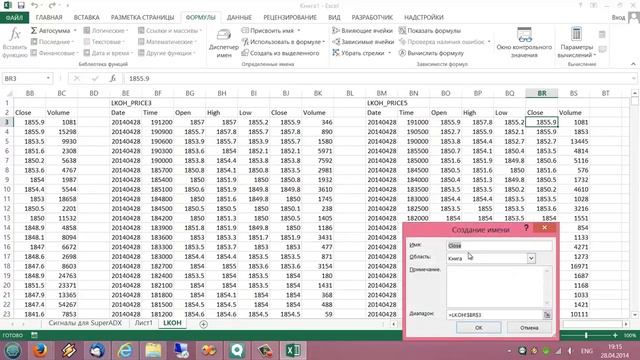Open the Text (Текстовые) functions list
This screenshot has width=640, height=360.
104,42
